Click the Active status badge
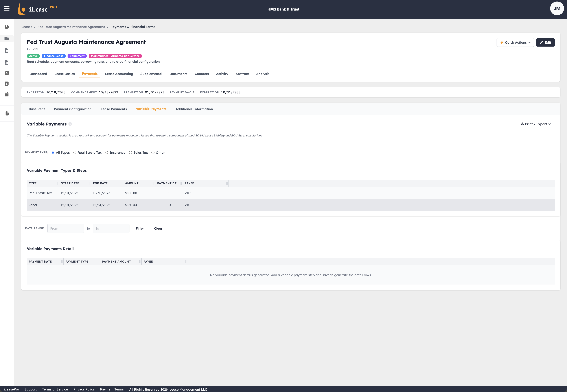The width and height of the screenshot is (567, 392). (x=33, y=56)
